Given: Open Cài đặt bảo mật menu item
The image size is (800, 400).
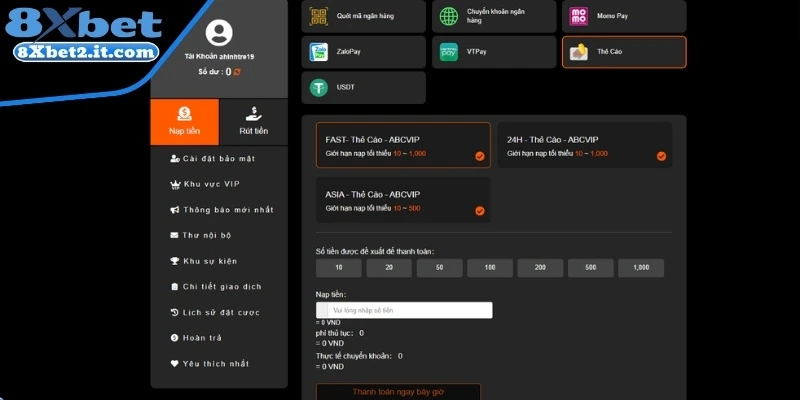Looking at the screenshot, I should [212, 159].
